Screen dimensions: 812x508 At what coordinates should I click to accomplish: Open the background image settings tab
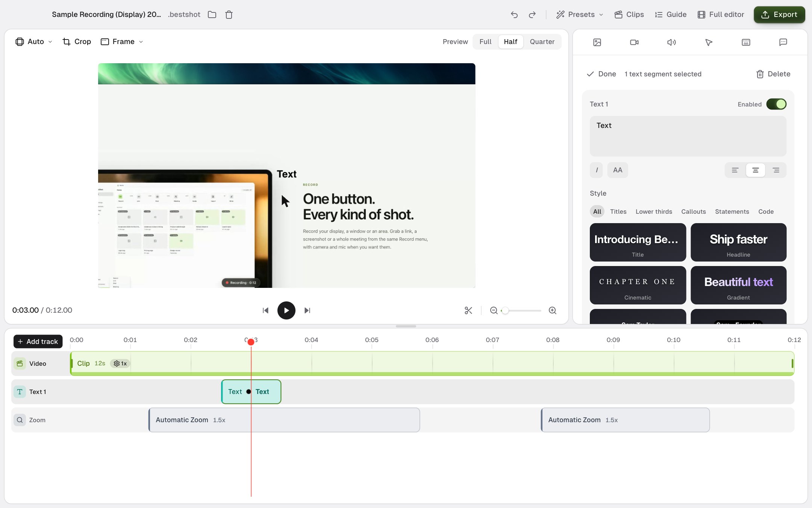pos(597,42)
